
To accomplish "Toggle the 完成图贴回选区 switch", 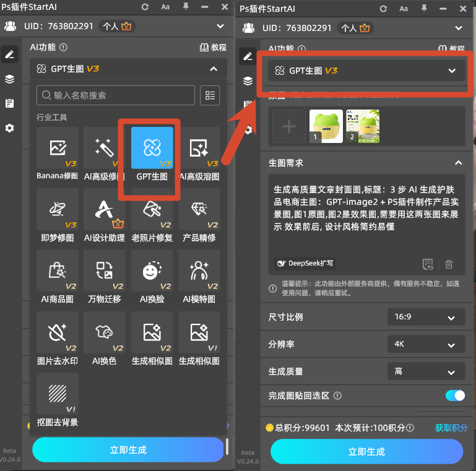I will click(x=455, y=395).
